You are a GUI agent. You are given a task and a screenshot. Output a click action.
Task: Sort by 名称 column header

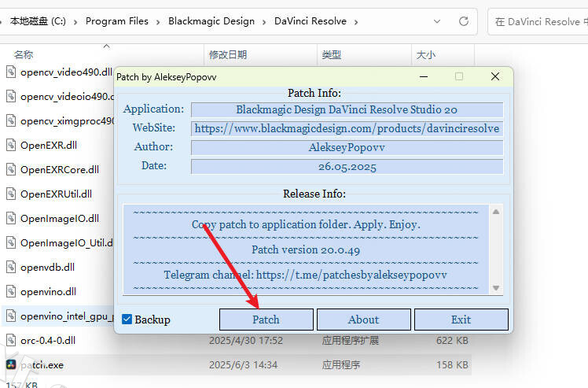[24, 55]
